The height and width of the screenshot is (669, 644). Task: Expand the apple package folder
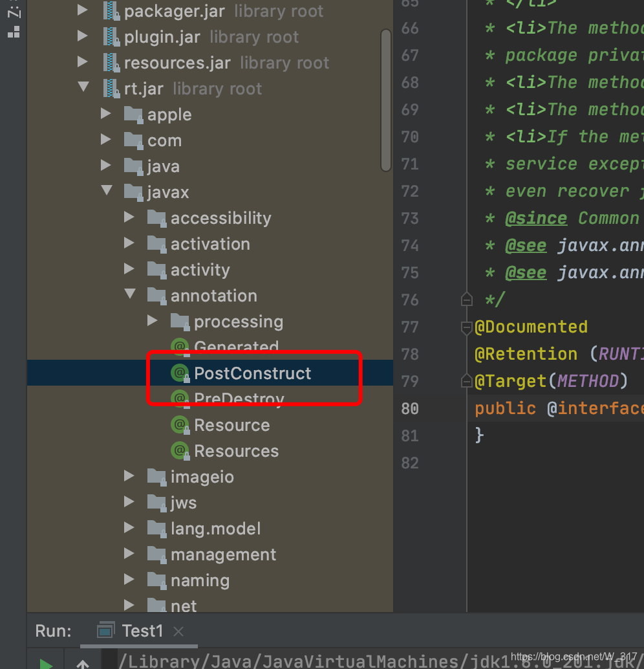(106, 113)
